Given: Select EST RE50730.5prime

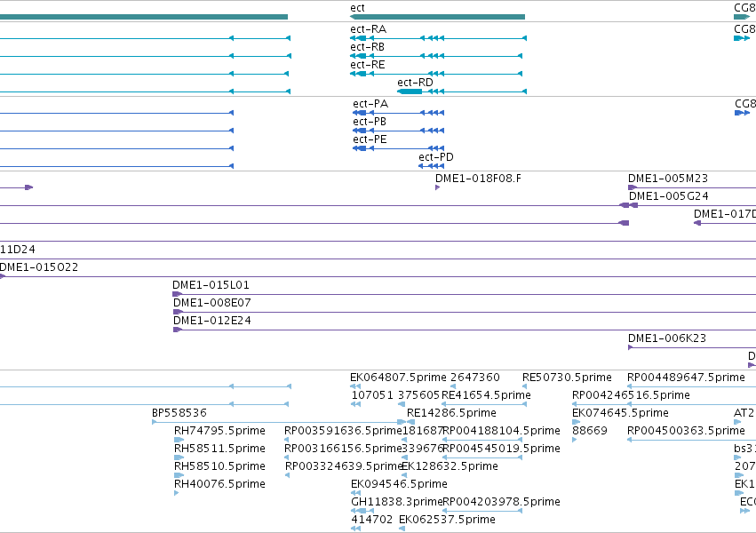Looking at the screenshot, I should tap(567, 378).
